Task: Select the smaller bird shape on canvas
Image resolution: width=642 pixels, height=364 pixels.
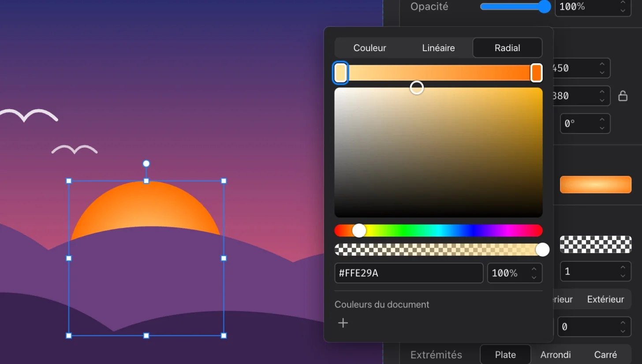Action: 75,149
